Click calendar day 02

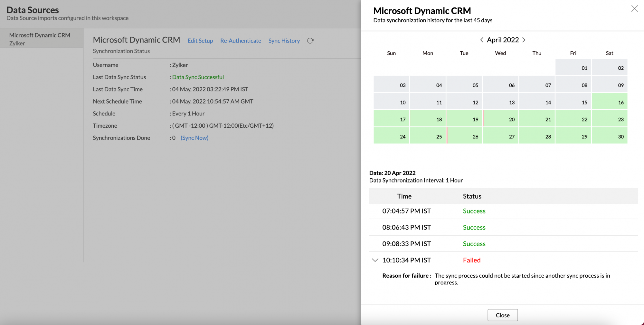610,67
